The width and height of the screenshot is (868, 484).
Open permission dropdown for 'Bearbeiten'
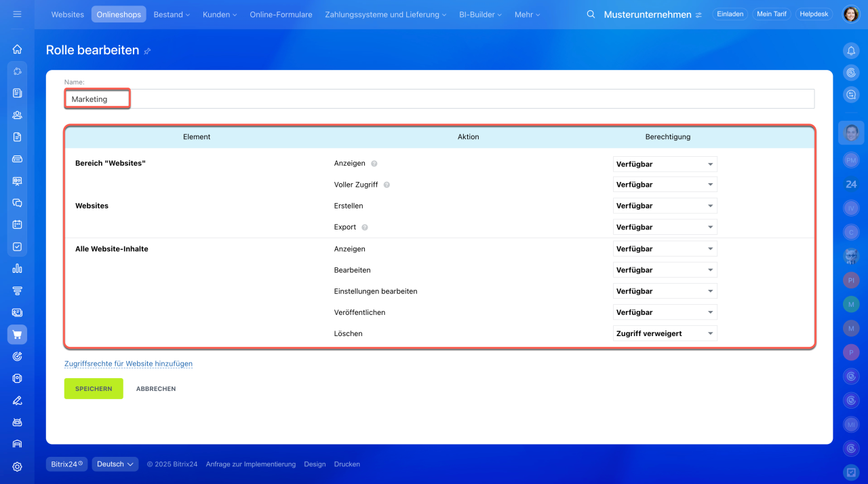point(665,270)
